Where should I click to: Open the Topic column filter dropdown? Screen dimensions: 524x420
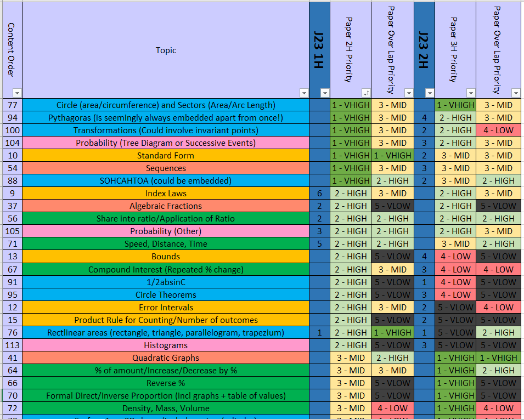coord(304,93)
